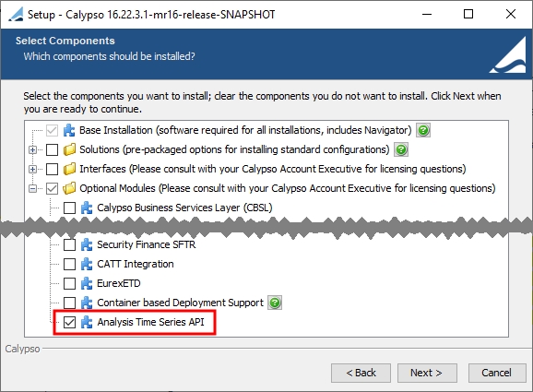Click the Next button
The height and width of the screenshot is (392, 533).
427,373
